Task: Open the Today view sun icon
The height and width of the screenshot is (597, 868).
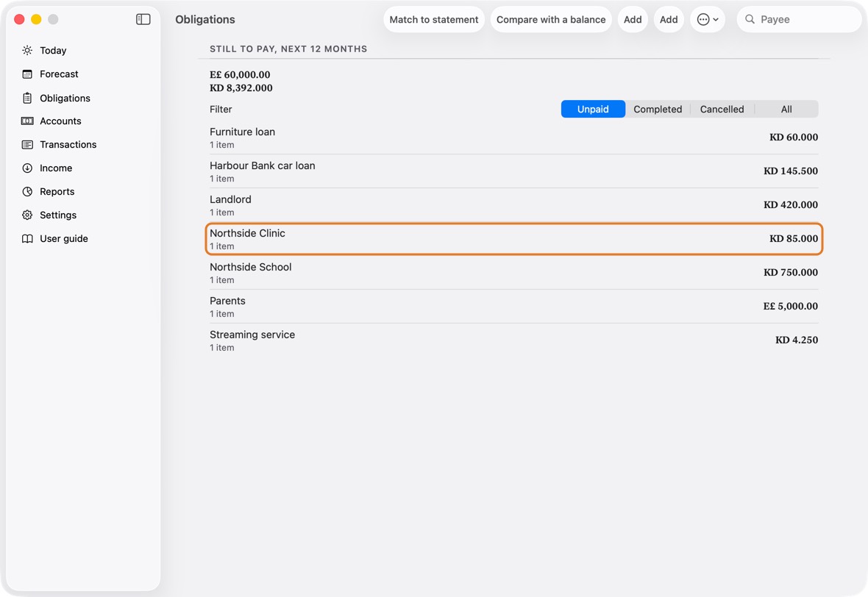Action: coord(27,50)
